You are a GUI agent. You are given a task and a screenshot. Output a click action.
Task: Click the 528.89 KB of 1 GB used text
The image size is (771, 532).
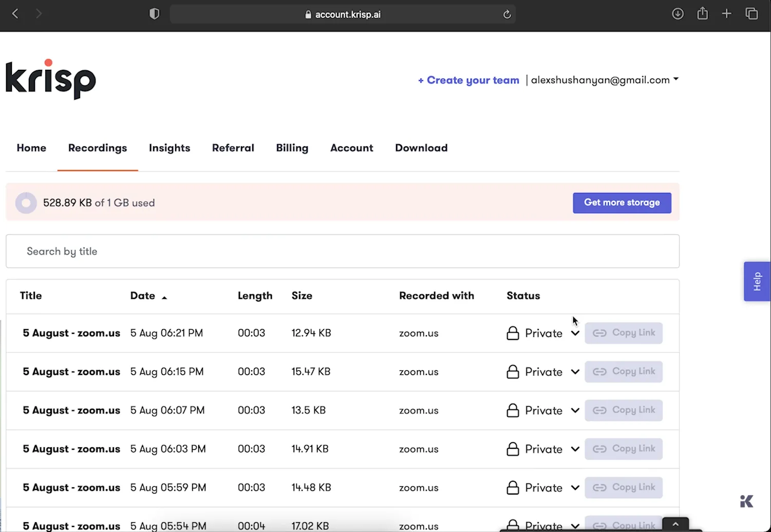(99, 203)
